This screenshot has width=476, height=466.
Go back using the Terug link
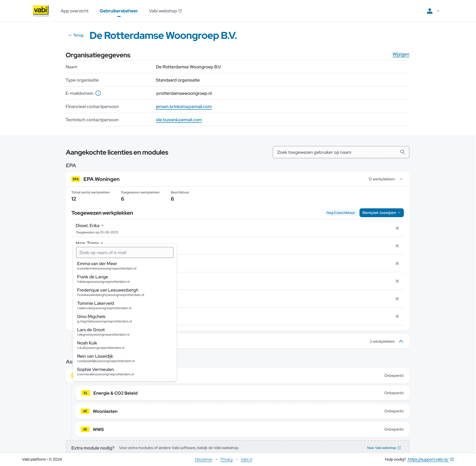tap(76, 35)
